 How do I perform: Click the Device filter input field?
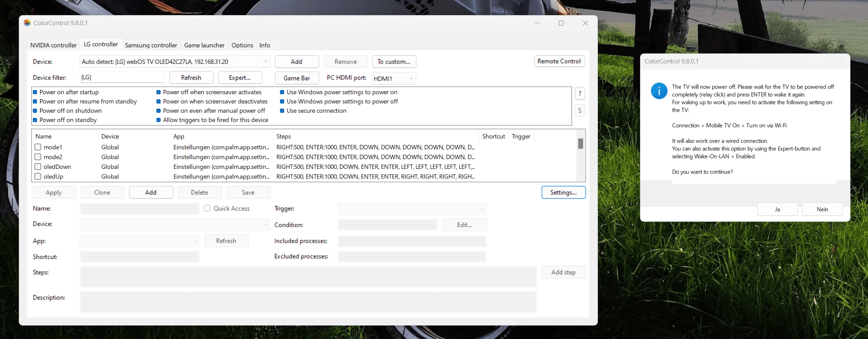click(x=122, y=77)
